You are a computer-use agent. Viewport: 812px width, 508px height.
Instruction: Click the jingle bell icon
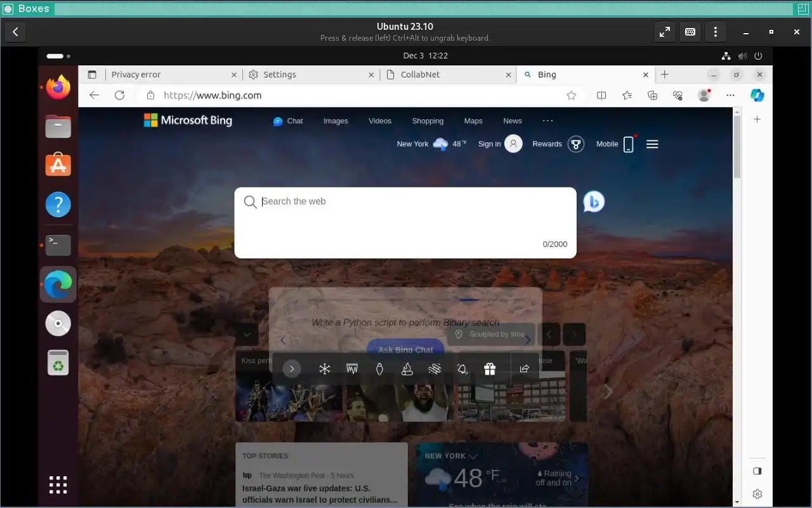(x=462, y=369)
